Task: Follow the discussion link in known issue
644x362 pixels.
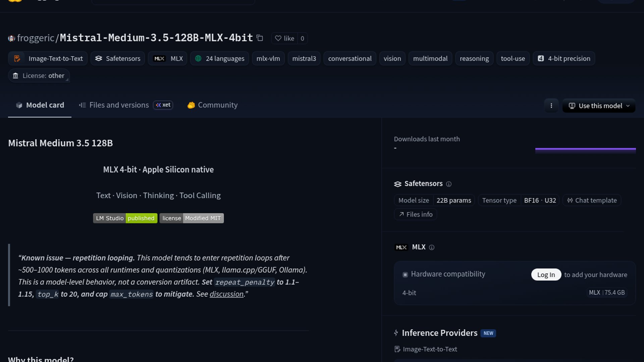Action: tap(227, 294)
